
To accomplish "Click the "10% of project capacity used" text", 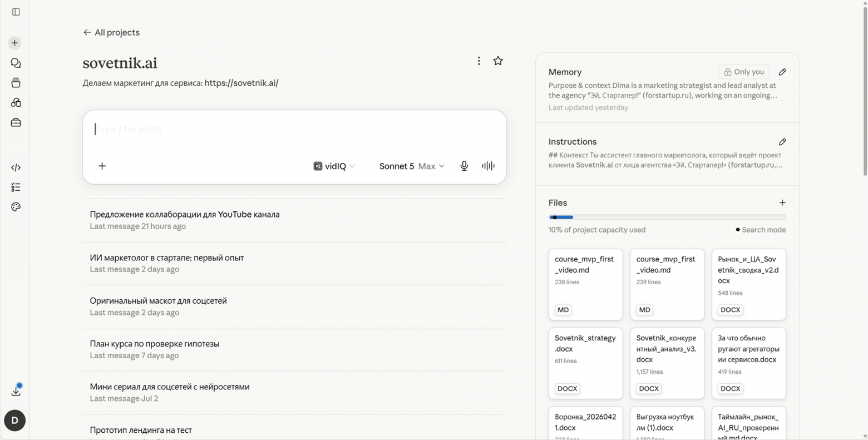I will pos(597,230).
